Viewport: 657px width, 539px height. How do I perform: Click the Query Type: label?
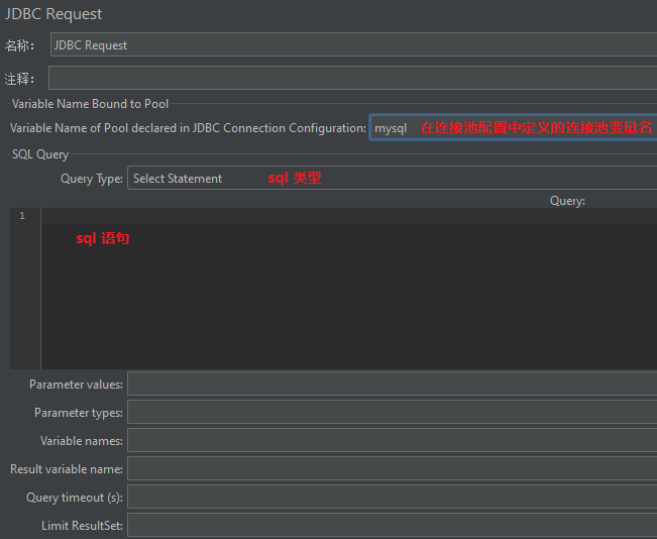pos(91,179)
